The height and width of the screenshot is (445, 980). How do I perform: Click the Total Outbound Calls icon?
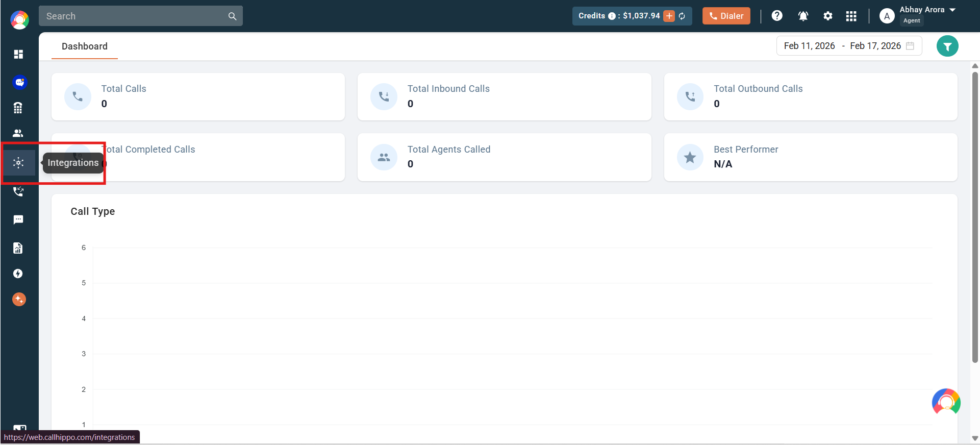[x=690, y=96]
